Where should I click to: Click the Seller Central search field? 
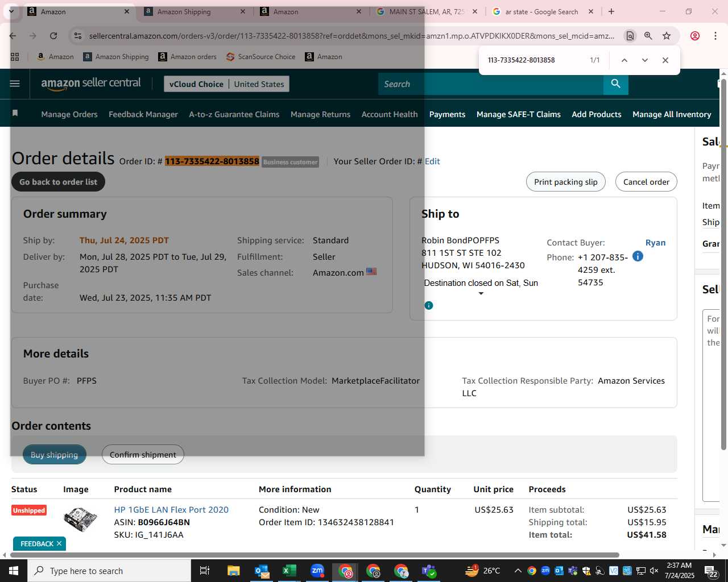[x=491, y=84]
